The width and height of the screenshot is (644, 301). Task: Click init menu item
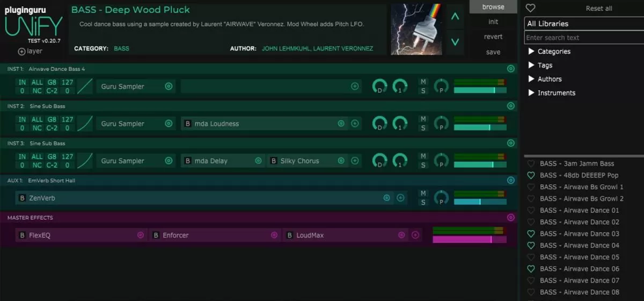coord(493,21)
